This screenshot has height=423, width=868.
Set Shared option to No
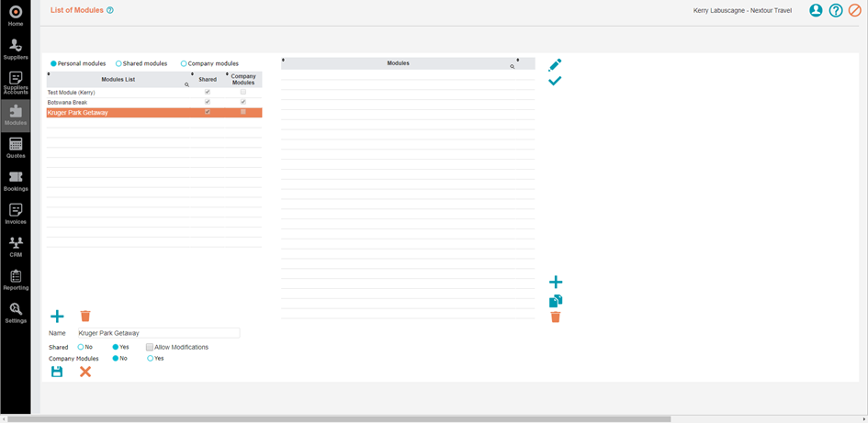tap(81, 347)
